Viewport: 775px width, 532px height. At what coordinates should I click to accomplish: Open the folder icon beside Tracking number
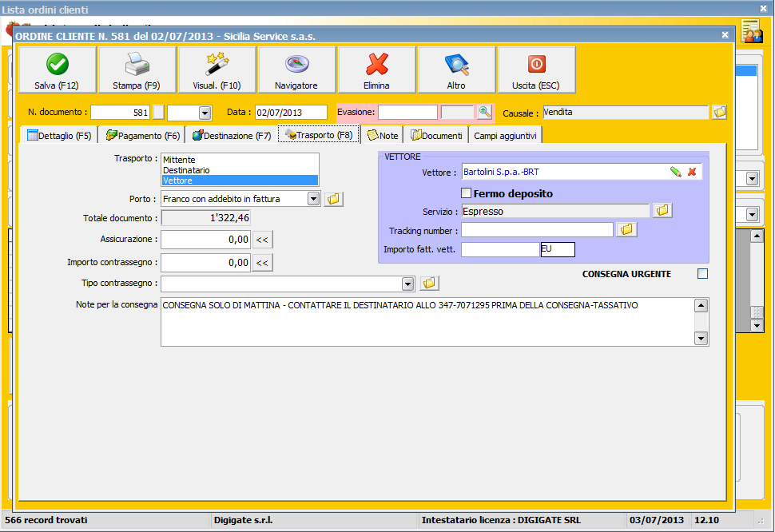(x=626, y=230)
